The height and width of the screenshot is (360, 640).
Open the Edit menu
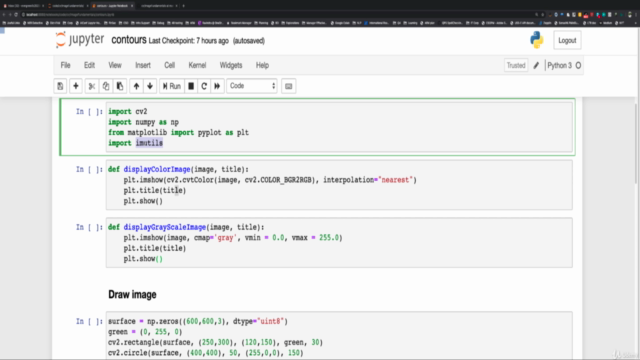(x=89, y=65)
